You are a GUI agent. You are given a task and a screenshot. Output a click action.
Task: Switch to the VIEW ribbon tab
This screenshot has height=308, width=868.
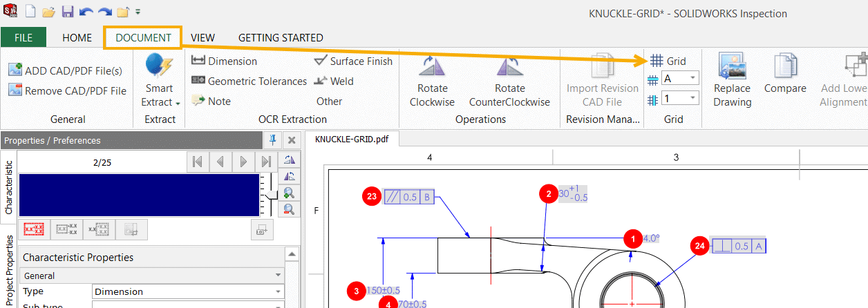point(203,37)
